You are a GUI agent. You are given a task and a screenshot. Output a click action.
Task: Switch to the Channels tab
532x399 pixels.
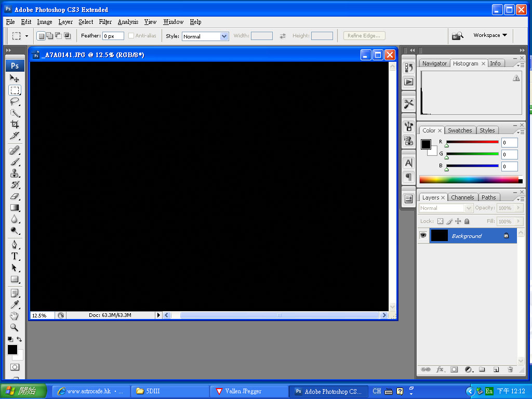click(462, 197)
